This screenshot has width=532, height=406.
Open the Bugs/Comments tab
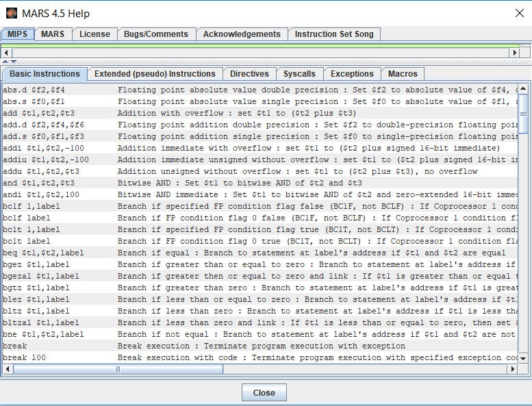point(156,34)
